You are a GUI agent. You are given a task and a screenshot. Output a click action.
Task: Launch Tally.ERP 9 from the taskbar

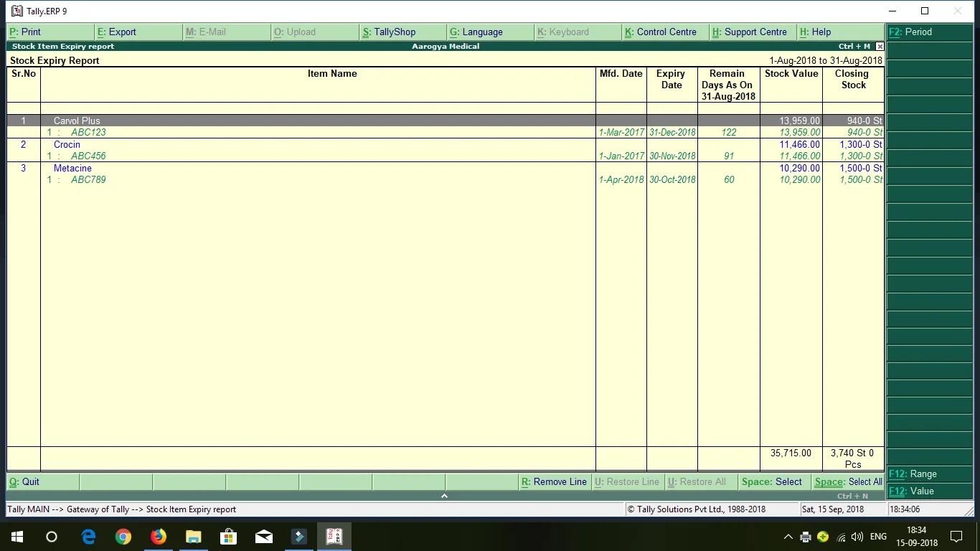click(333, 536)
